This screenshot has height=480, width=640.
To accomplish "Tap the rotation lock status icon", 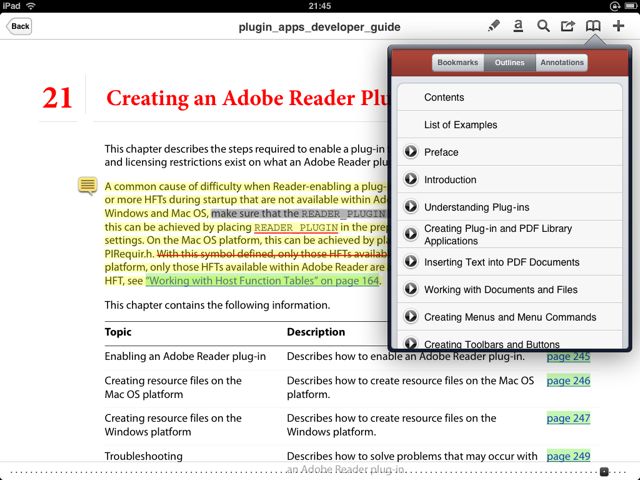I will [615, 6].
